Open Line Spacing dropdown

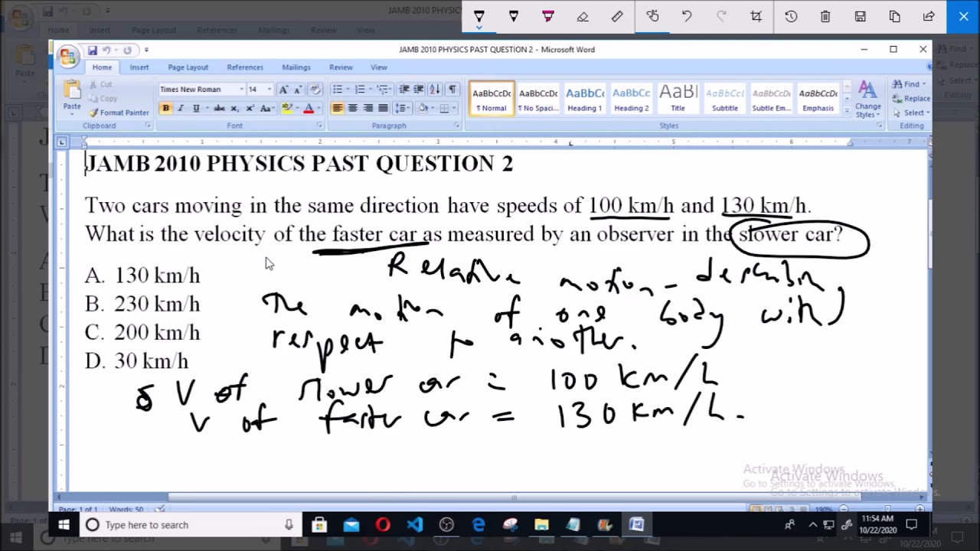(402, 108)
